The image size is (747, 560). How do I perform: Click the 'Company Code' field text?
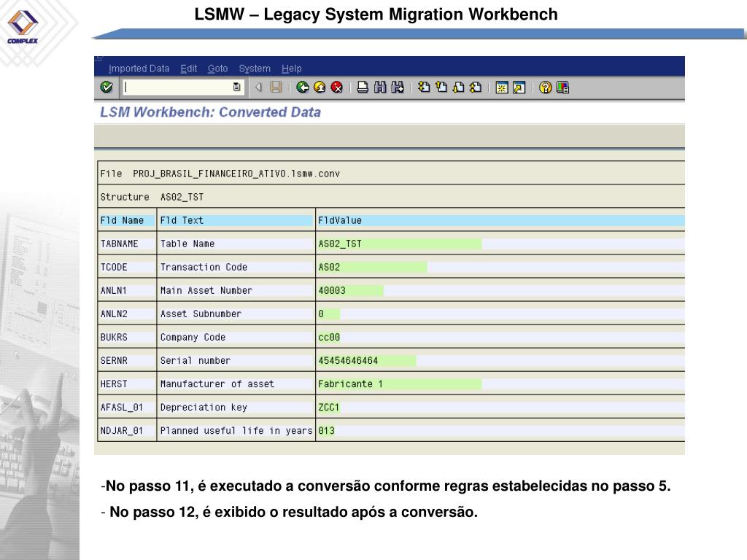pyautogui.click(x=193, y=337)
